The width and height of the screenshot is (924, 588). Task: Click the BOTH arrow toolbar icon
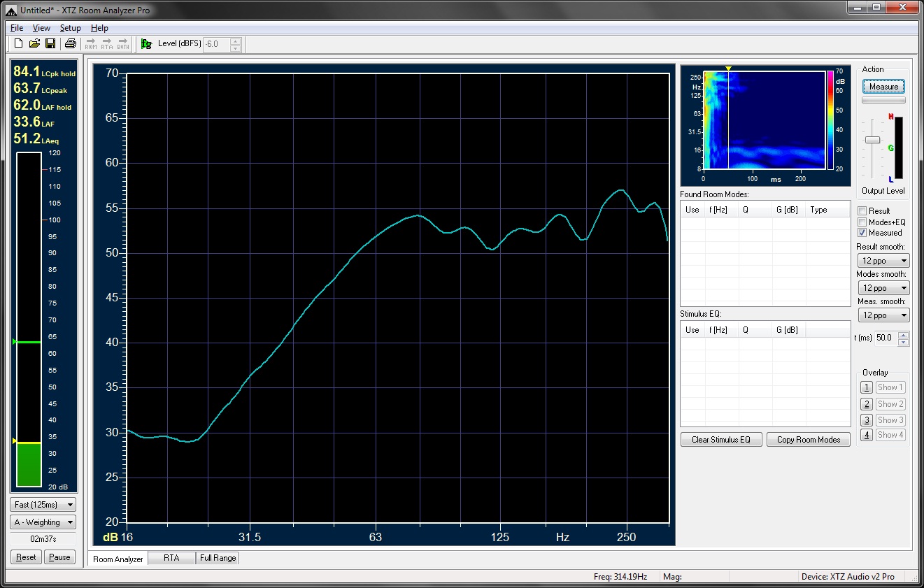[123, 44]
